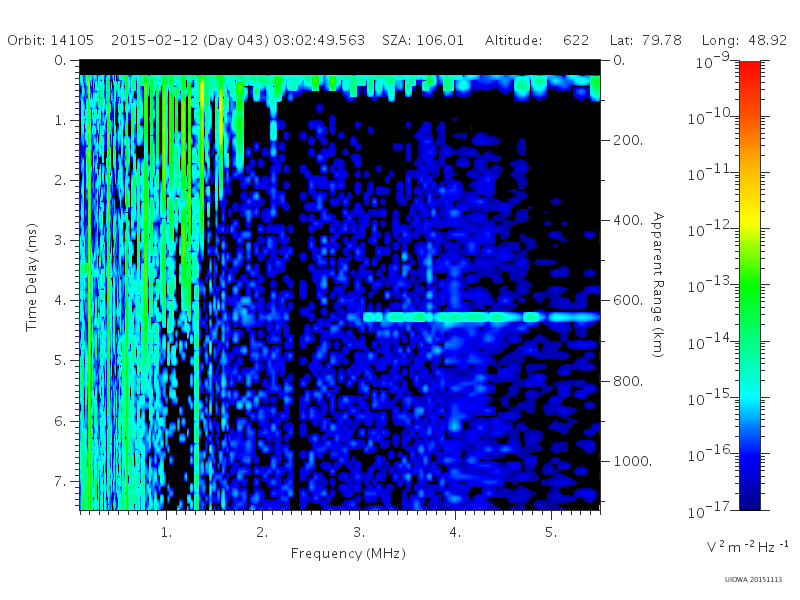Click the 'Frequency (MHz)' axis label
The image size is (800, 600).
(348, 554)
